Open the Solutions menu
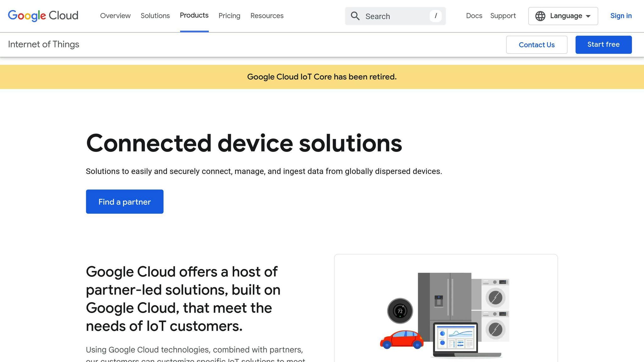 pyautogui.click(x=155, y=16)
